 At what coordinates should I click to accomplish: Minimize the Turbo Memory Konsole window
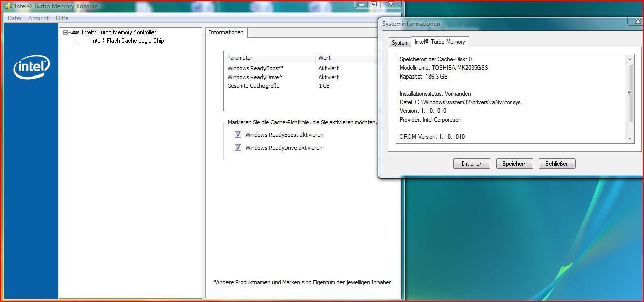point(361,4)
